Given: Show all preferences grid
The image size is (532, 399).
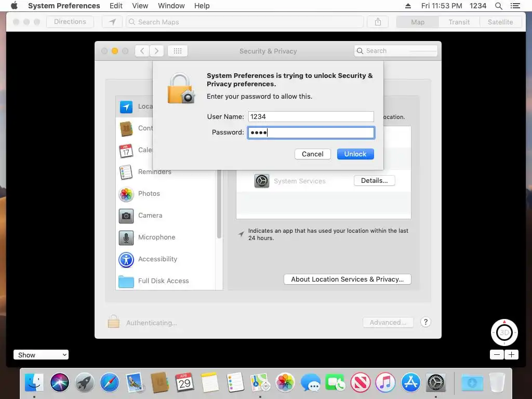Looking at the screenshot, I should tap(178, 51).
